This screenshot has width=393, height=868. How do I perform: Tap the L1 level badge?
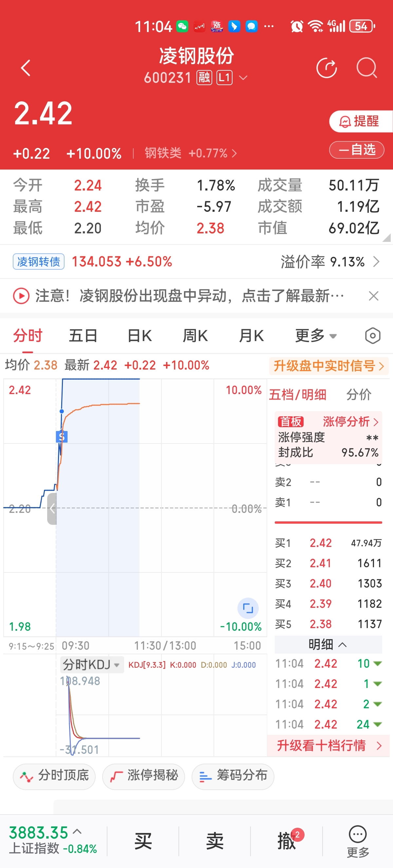pos(224,78)
